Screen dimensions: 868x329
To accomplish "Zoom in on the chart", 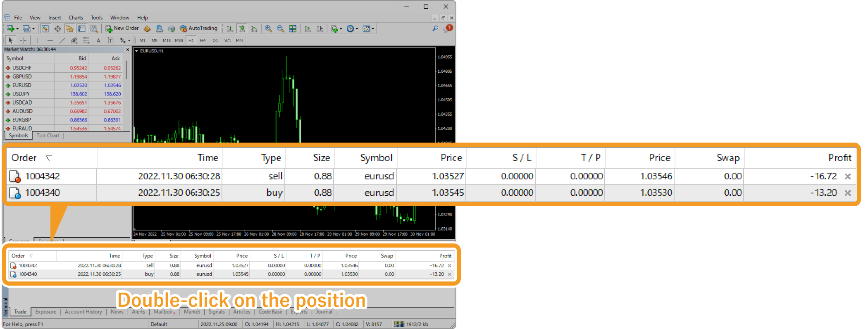I will pyautogui.click(x=268, y=29).
